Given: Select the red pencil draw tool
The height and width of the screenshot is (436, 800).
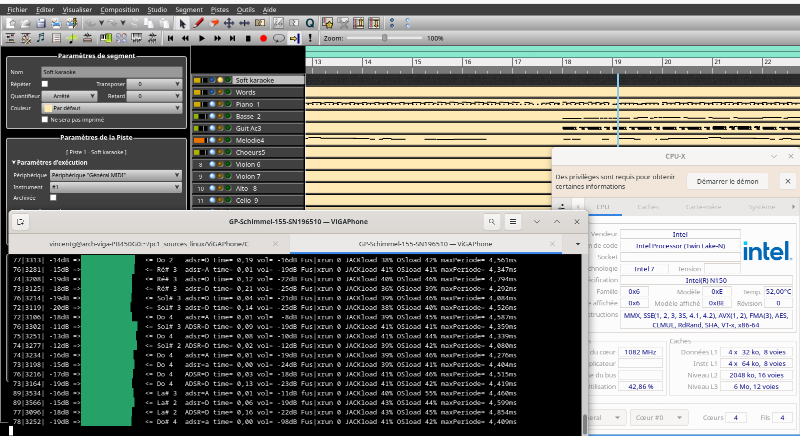Looking at the screenshot, I should (x=200, y=21).
